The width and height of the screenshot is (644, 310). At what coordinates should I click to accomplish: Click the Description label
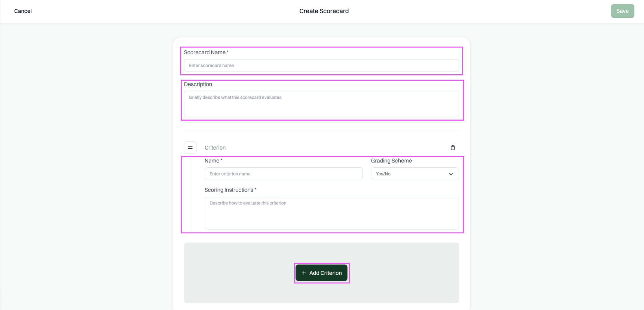[198, 84]
